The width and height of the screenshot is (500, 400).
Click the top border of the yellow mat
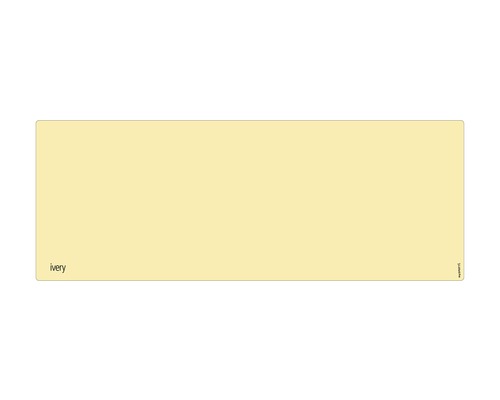[250, 120]
